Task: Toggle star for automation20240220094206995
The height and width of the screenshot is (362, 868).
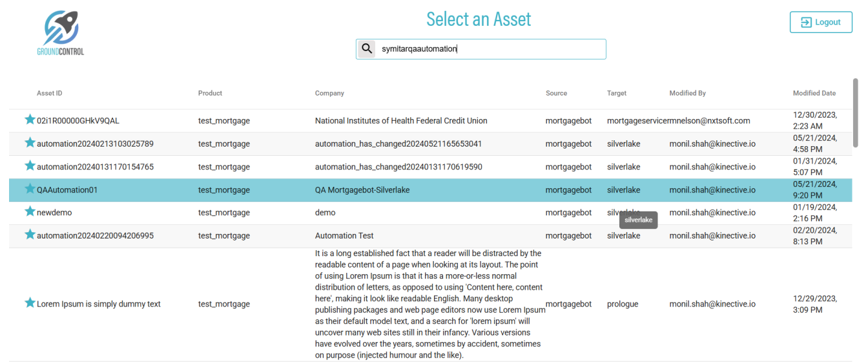Action: coord(30,235)
